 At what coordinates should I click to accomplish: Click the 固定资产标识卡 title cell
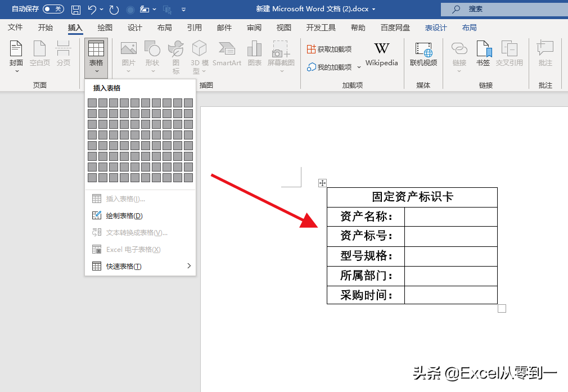pyautogui.click(x=412, y=197)
